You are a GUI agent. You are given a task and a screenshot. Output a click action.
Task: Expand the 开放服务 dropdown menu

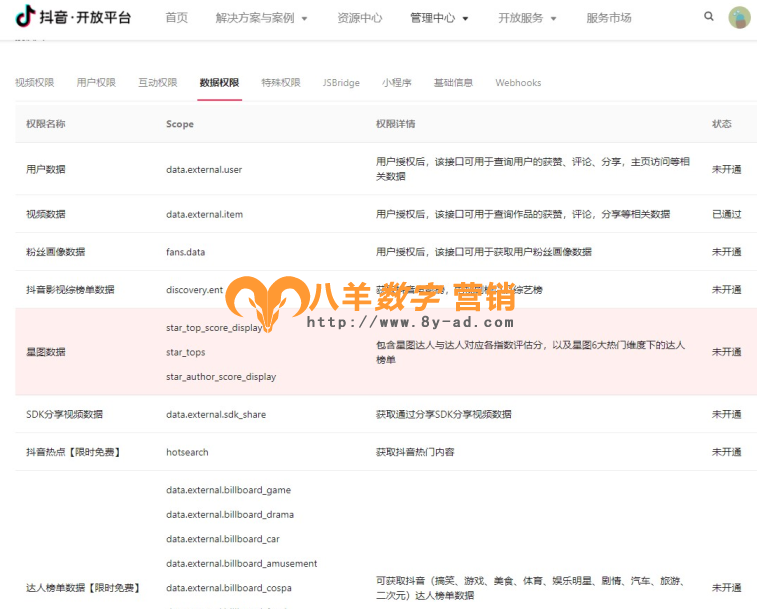[527, 18]
